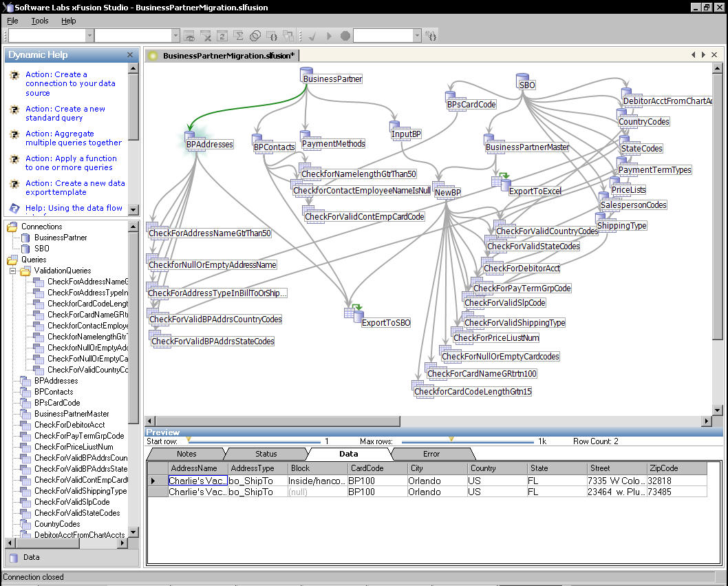Select the InputBP node icon
The width and height of the screenshot is (728, 586).
[395, 125]
